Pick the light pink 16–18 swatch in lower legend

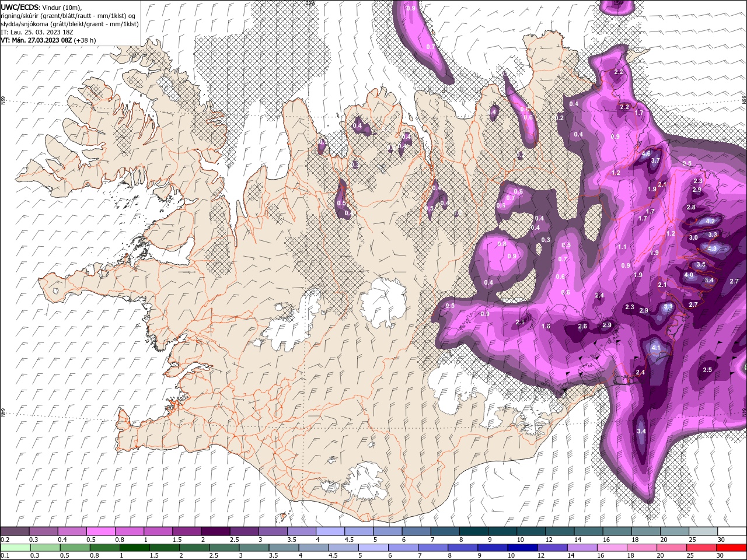(612, 548)
